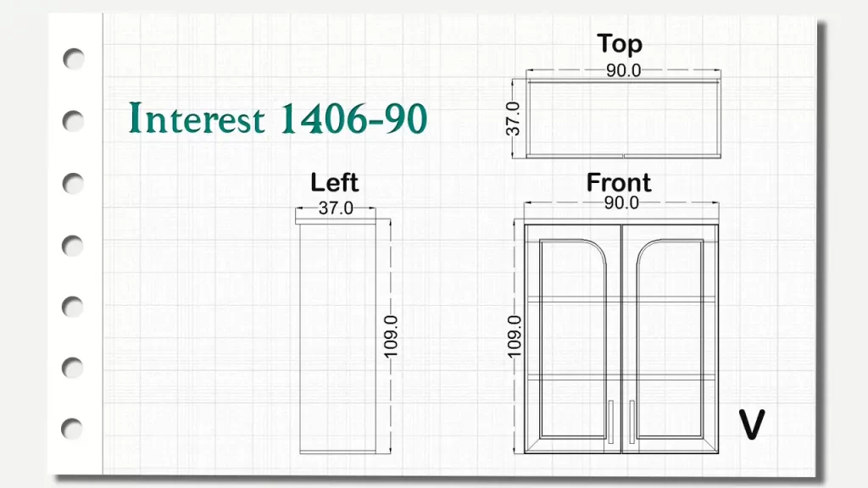Click the "Front" view label
Image resolution: width=868 pixels, height=488 pixels.
point(619,182)
